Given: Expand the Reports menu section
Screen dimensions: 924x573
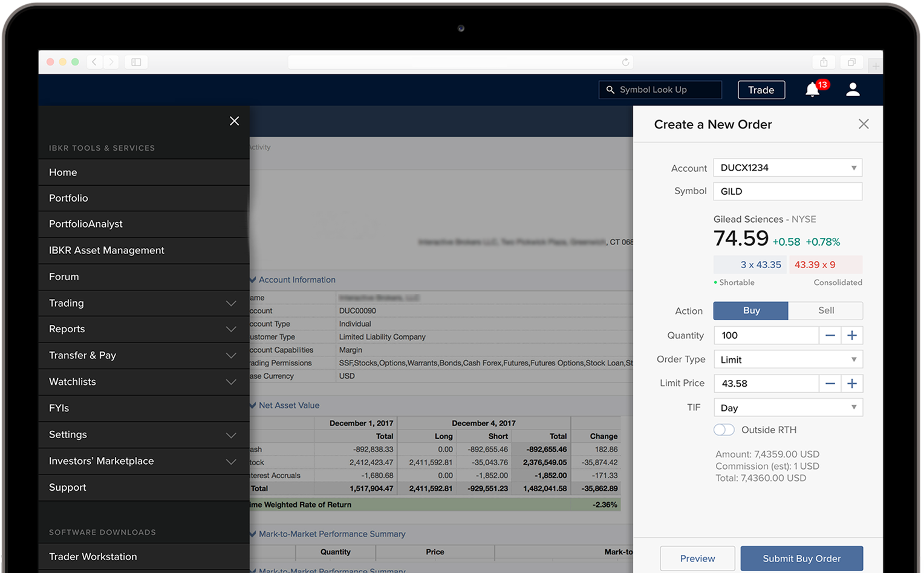Looking at the screenshot, I should (144, 329).
